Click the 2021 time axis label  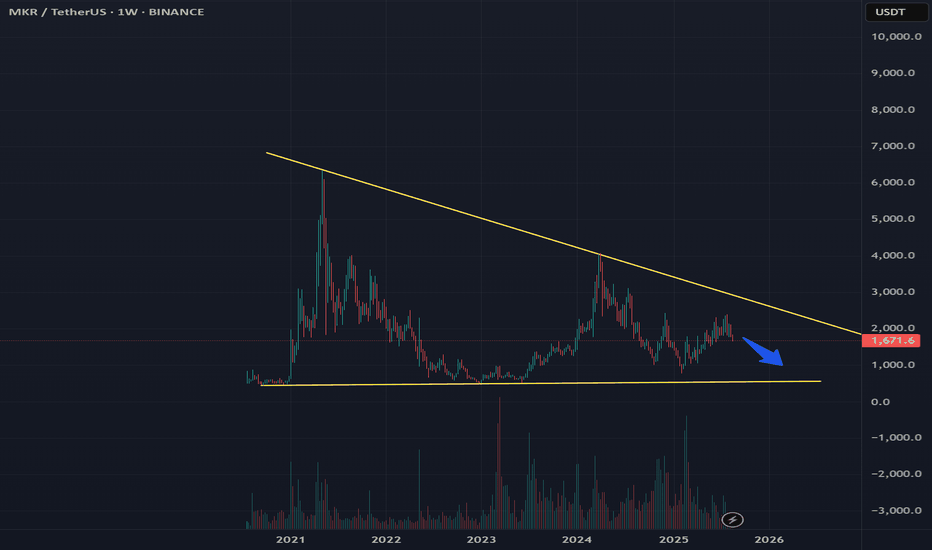pos(290,540)
